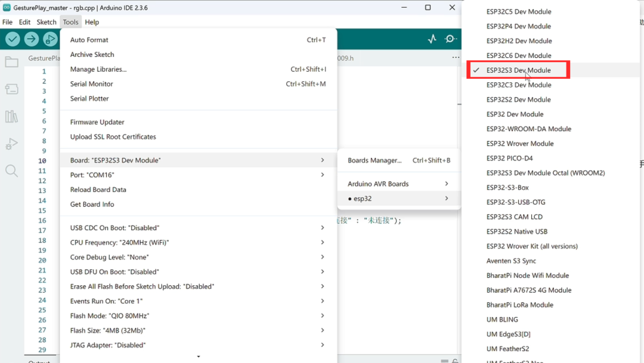Viewport: 644px width, 363px height.
Task: Click line number 10 in the gutter
Action: (x=42, y=161)
